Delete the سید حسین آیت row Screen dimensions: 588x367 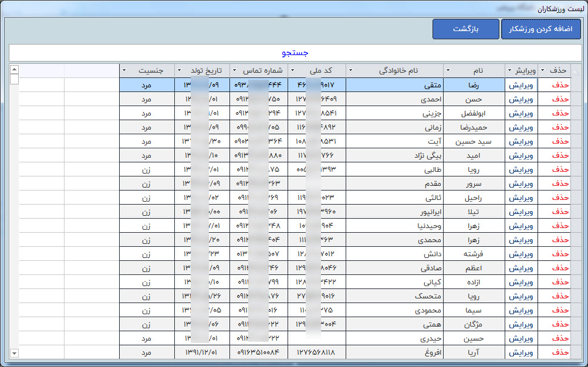click(x=560, y=141)
